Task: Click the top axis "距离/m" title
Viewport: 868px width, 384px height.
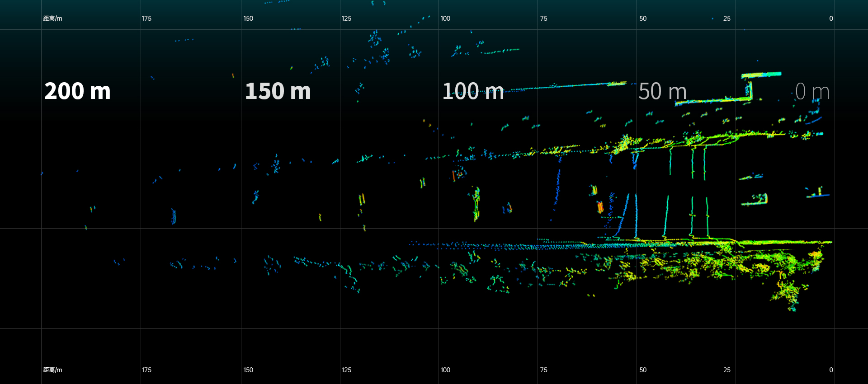Action: point(53,19)
